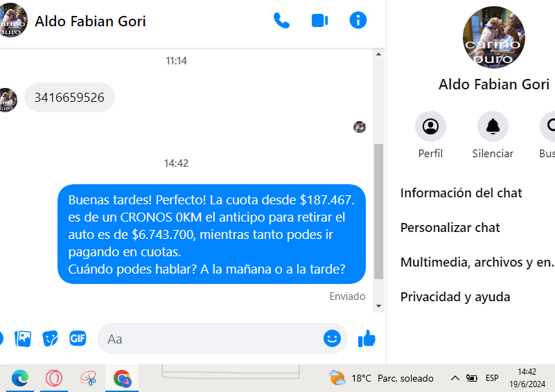The image size is (555, 392).
Task: Start a voice call with Aldo
Action: tap(282, 21)
